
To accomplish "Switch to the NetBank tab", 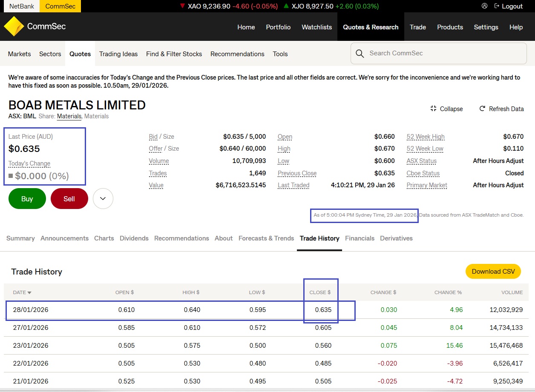I will click(x=22, y=6).
